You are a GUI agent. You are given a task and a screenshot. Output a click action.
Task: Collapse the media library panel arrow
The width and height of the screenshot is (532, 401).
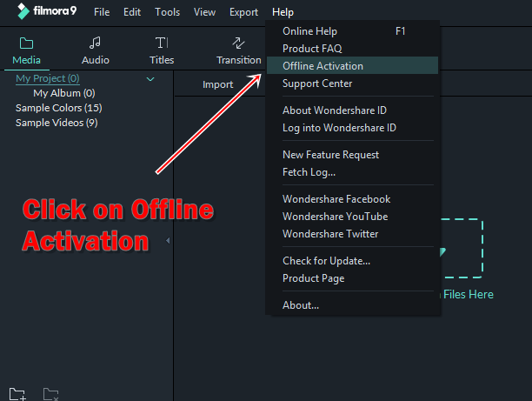(x=168, y=240)
